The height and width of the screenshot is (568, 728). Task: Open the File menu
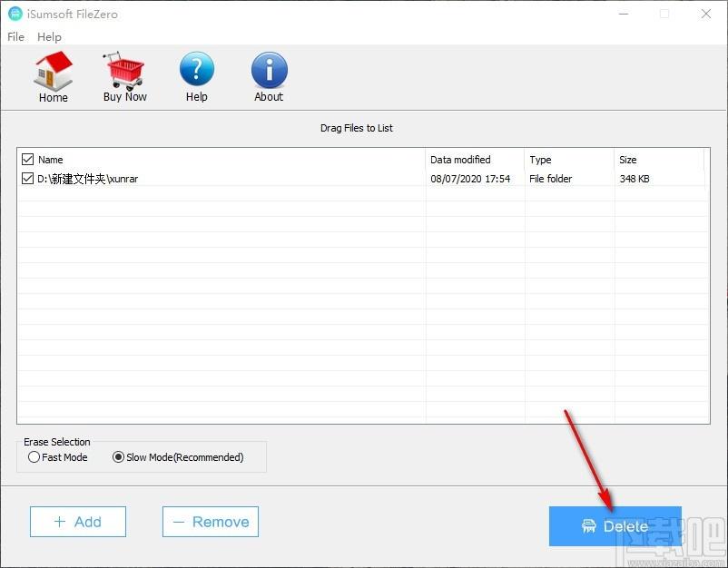pyautogui.click(x=15, y=37)
